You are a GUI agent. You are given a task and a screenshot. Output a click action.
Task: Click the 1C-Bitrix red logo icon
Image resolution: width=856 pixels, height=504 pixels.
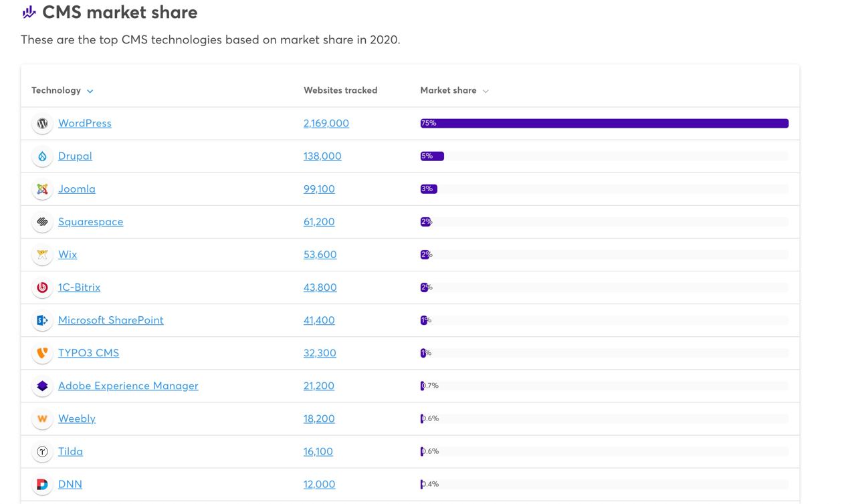(42, 287)
